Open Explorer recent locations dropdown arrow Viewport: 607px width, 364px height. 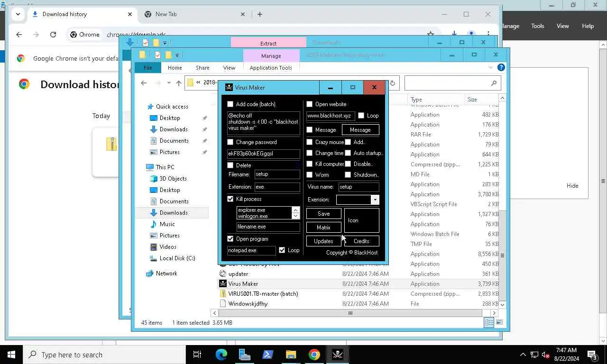click(168, 83)
